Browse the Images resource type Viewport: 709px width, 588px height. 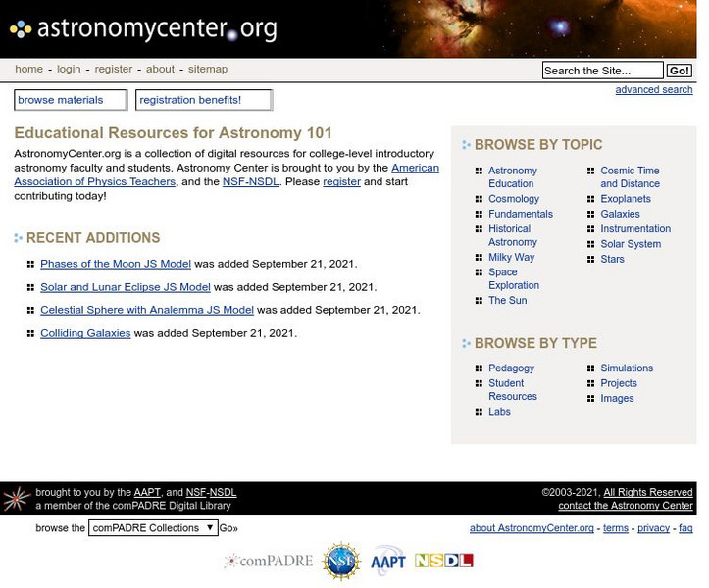point(617,398)
